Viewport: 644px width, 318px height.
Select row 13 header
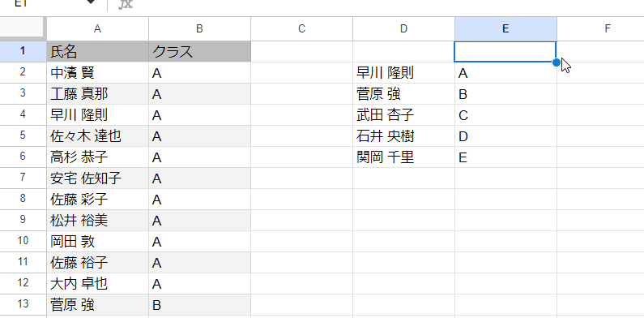pos(23,304)
